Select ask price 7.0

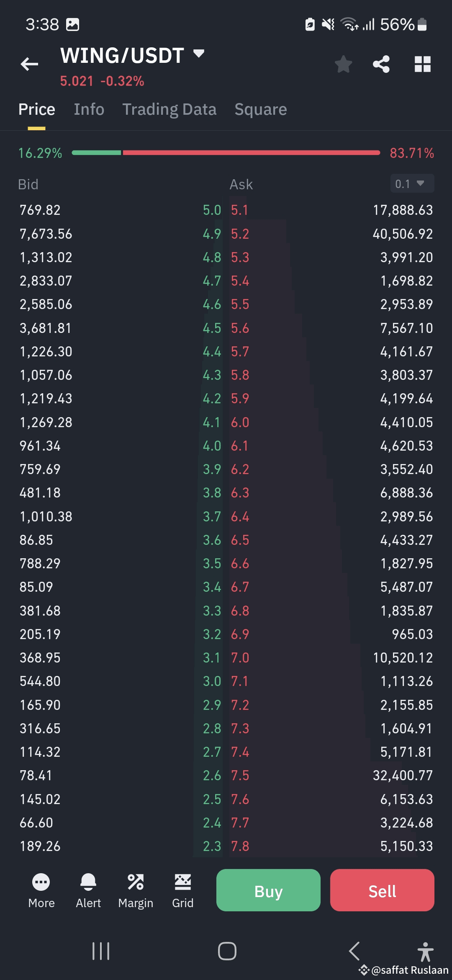(240, 658)
